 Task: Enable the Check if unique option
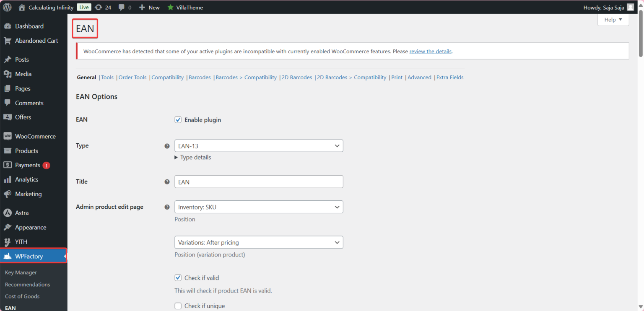point(178,306)
